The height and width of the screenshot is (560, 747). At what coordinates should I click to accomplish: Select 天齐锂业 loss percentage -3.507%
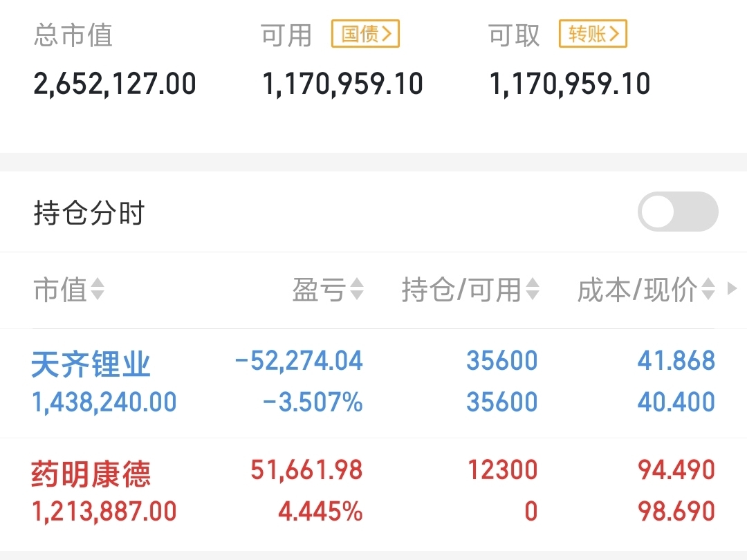313,402
